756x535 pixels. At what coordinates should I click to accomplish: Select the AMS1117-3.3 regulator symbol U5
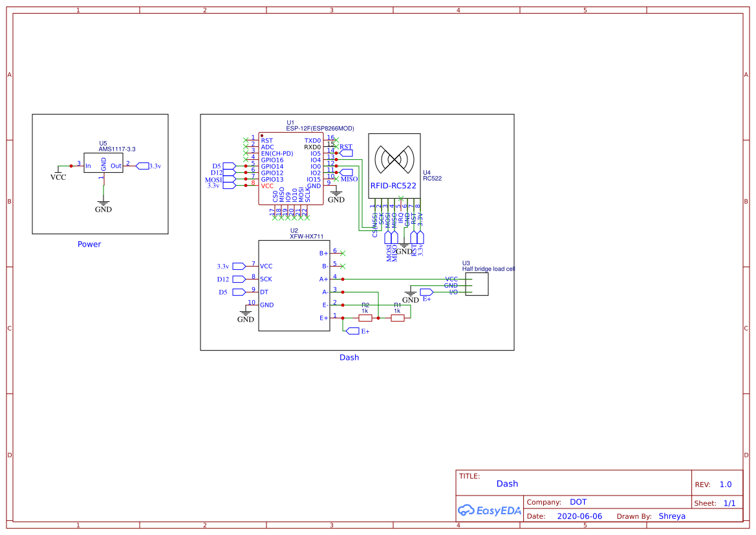[104, 164]
